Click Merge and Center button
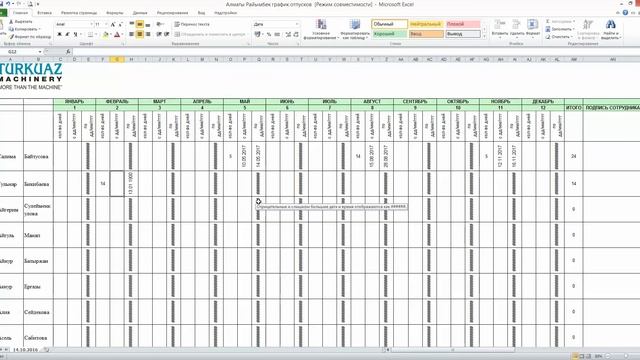 210,34
